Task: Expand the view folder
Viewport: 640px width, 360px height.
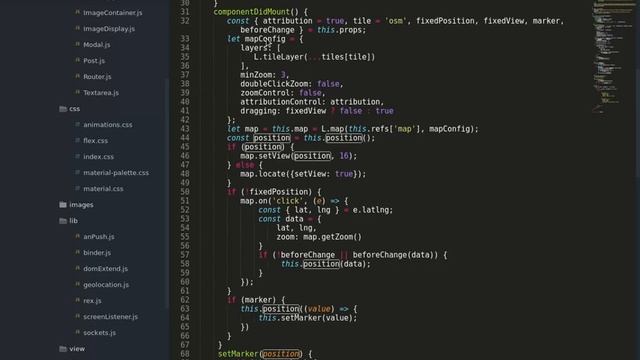Action: pos(77,349)
